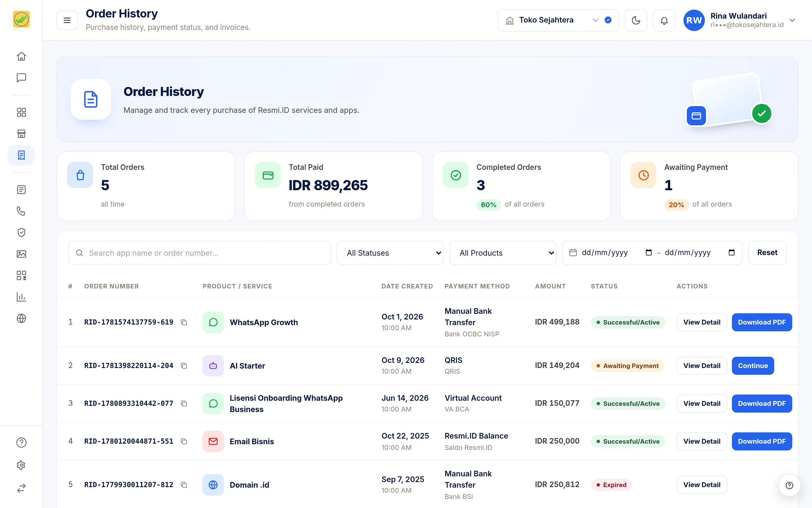Open the help circle icon in sidebar
This screenshot has height=508, width=812.
click(21, 443)
